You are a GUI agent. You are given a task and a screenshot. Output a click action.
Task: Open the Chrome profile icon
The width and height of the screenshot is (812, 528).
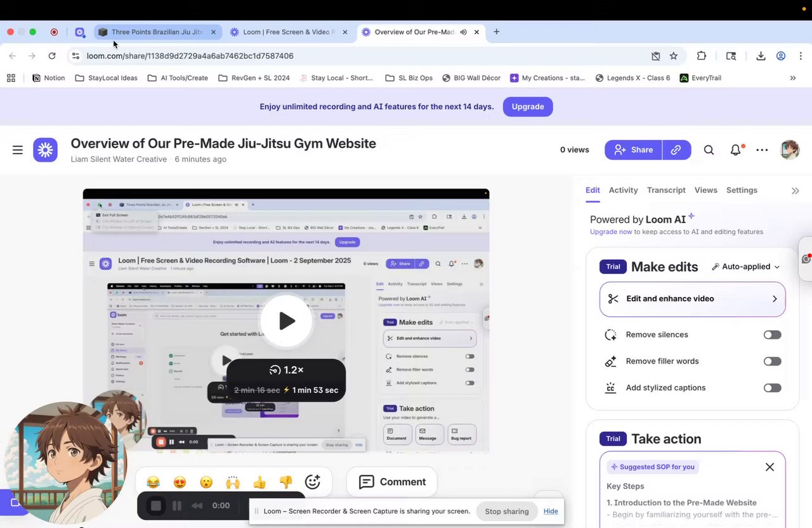781,56
